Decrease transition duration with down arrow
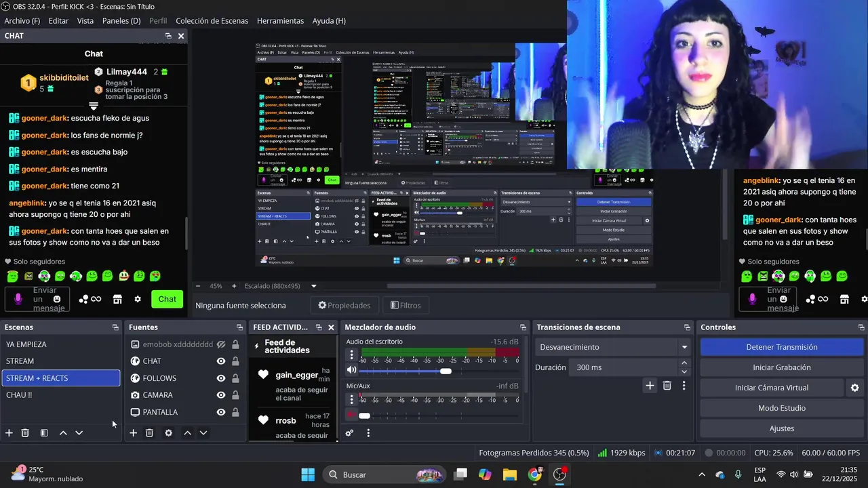Image resolution: width=868 pixels, height=488 pixels. [x=684, y=372]
